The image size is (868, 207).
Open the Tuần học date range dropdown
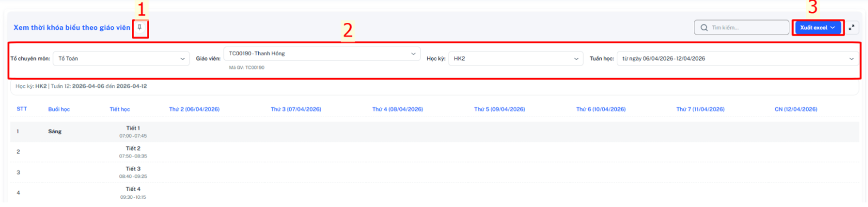[x=738, y=59]
